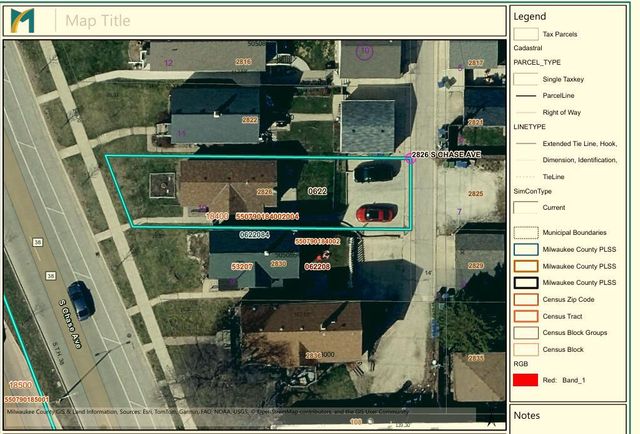The image size is (640, 434).
Task: Click house number 2830 on the map
Action: (278, 264)
